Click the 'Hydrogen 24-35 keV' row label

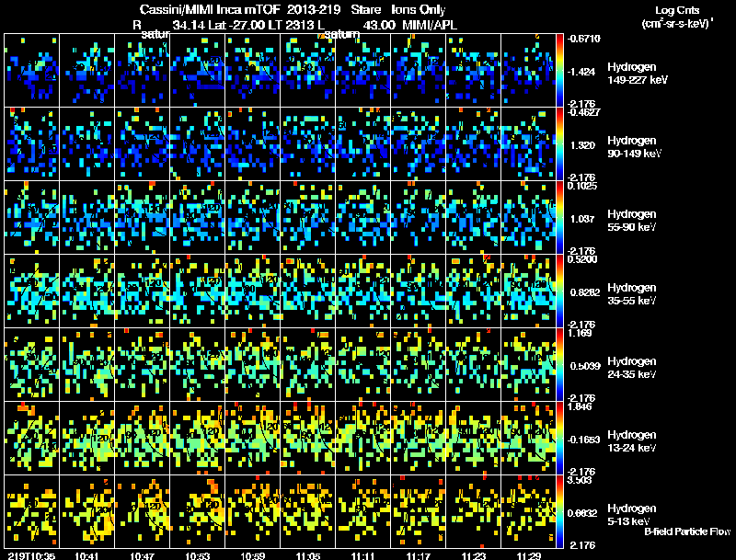coord(632,367)
